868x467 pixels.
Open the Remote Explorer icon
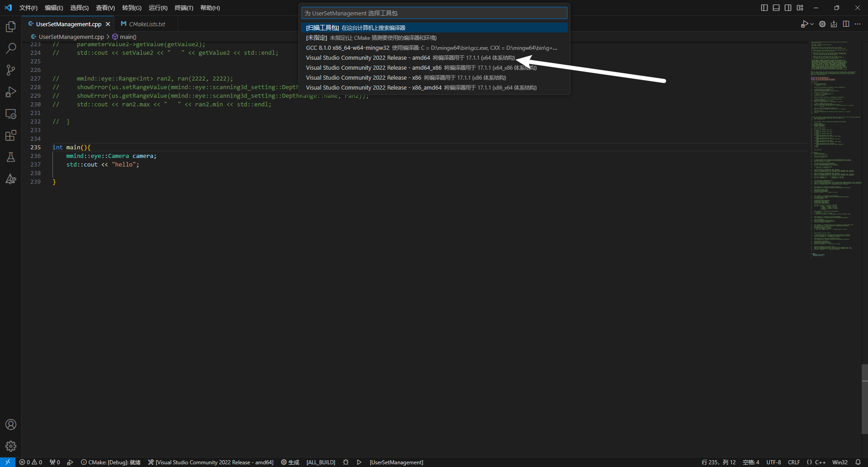[x=11, y=114]
